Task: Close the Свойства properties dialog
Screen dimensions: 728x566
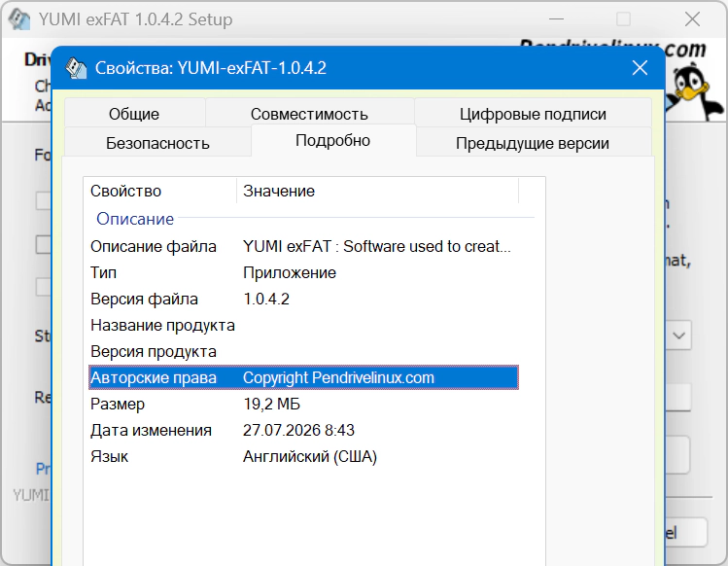Action: point(640,68)
